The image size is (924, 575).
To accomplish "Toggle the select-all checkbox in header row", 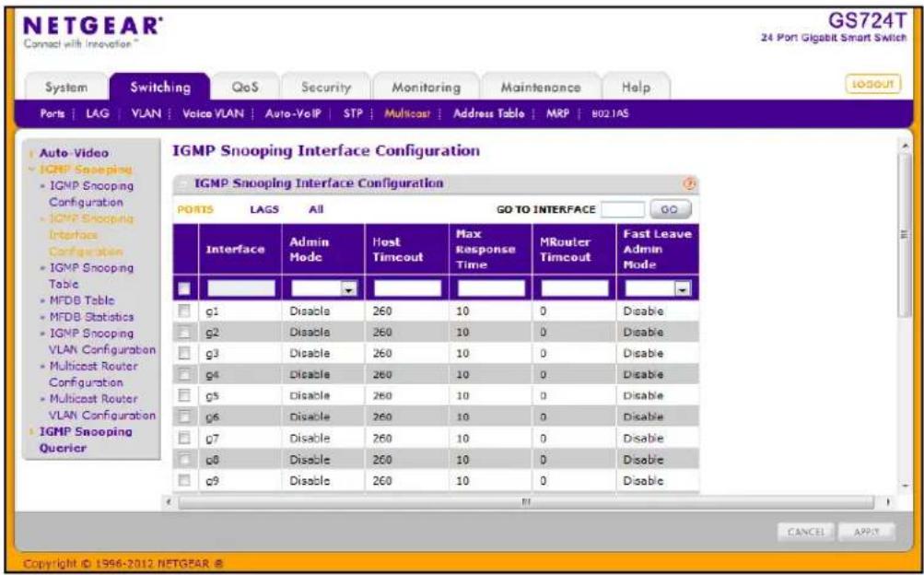I will tap(184, 288).
